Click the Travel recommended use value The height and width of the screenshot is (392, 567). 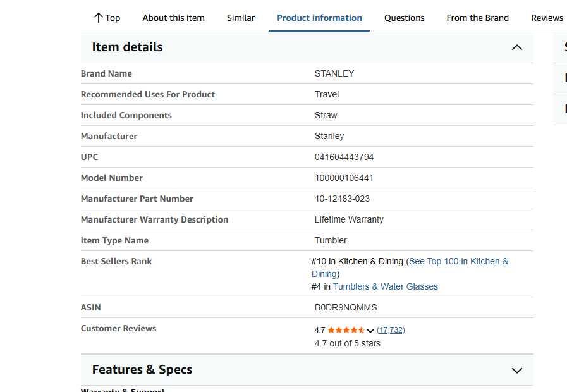coord(327,94)
